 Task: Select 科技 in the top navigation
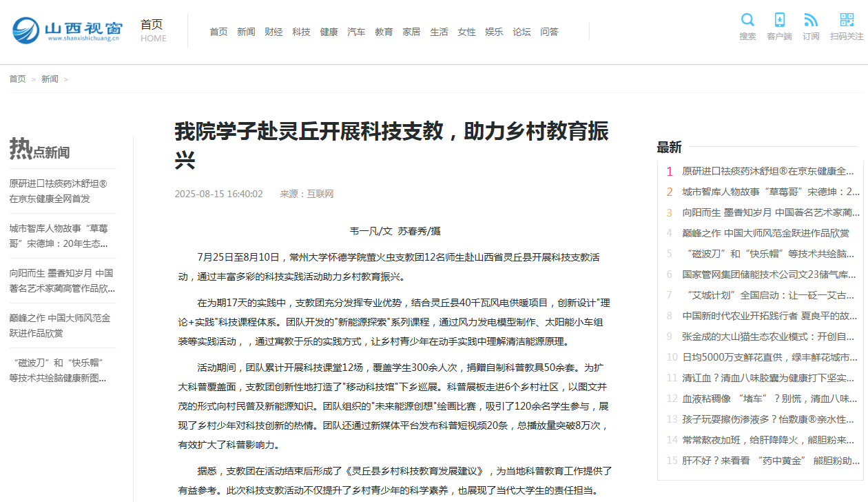click(x=301, y=32)
